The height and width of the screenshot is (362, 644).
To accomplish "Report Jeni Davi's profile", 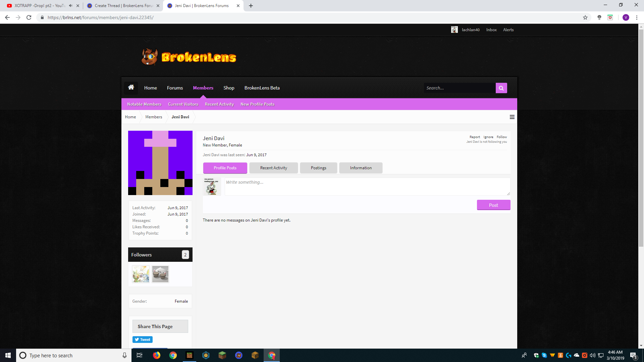I will (475, 137).
